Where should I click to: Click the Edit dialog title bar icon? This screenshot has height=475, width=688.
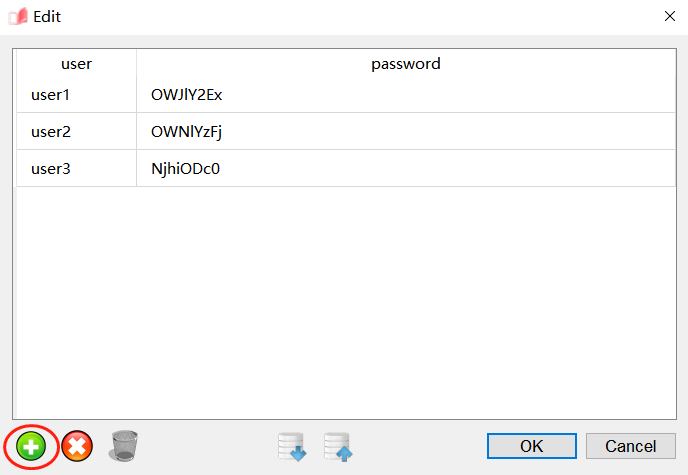point(17,16)
